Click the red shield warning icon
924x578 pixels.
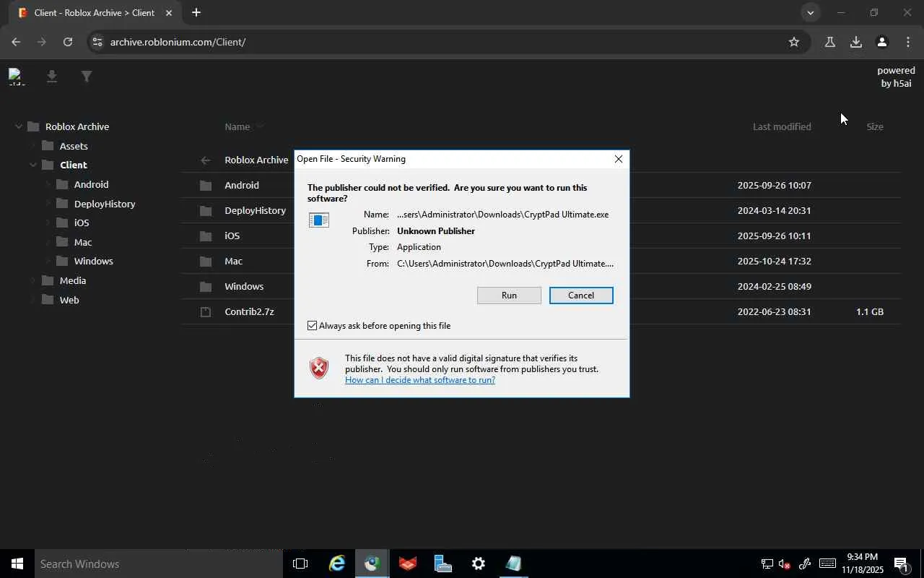(x=319, y=368)
